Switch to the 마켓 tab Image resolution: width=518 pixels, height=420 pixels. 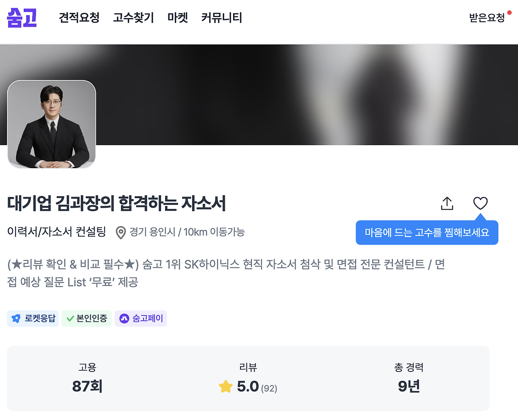coord(177,18)
